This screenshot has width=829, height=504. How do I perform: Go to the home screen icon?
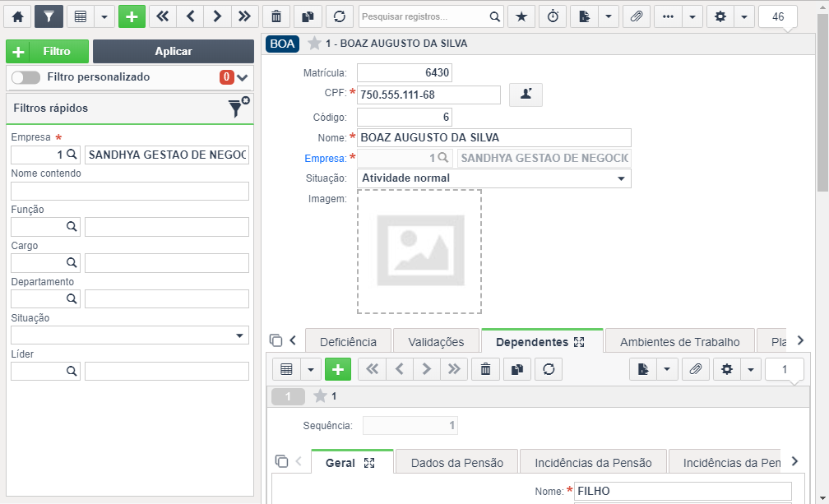coord(17,16)
